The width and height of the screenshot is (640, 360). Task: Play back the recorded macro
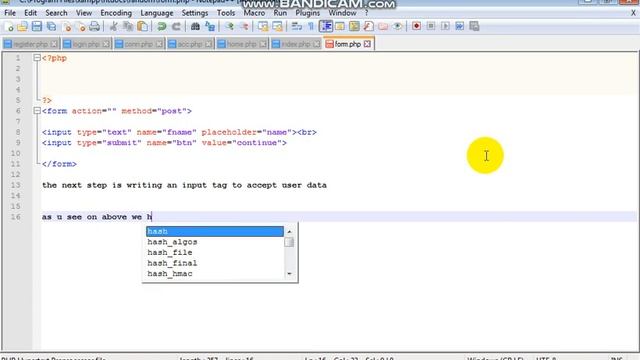[x=445, y=27]
